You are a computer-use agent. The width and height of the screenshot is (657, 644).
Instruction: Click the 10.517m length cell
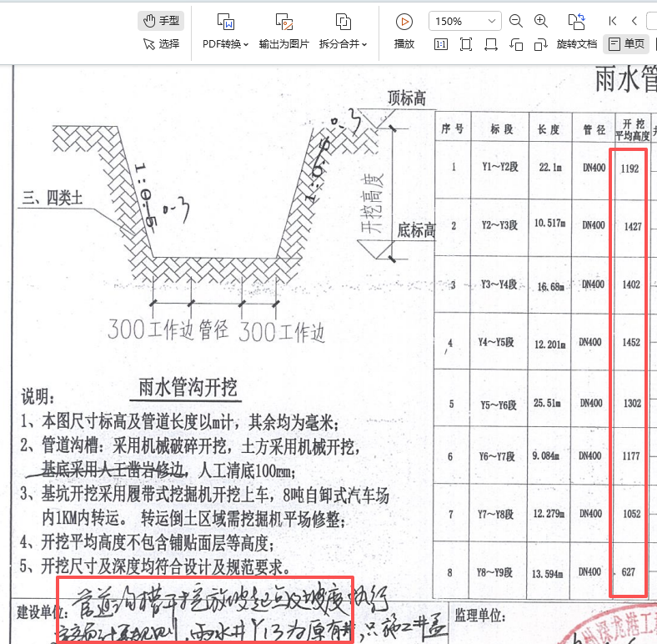(x=549, y=223)
